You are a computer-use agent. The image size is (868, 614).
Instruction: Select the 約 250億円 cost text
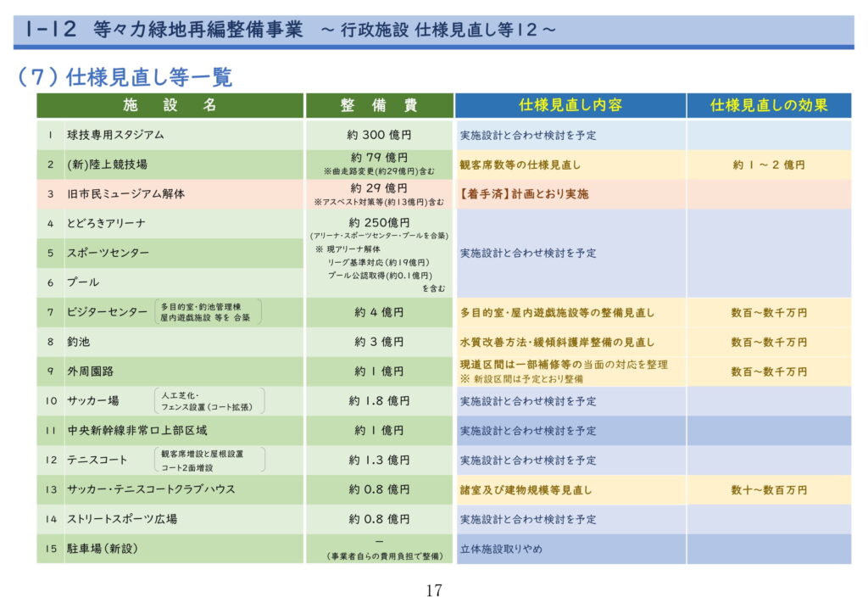(x=379, y=222)
